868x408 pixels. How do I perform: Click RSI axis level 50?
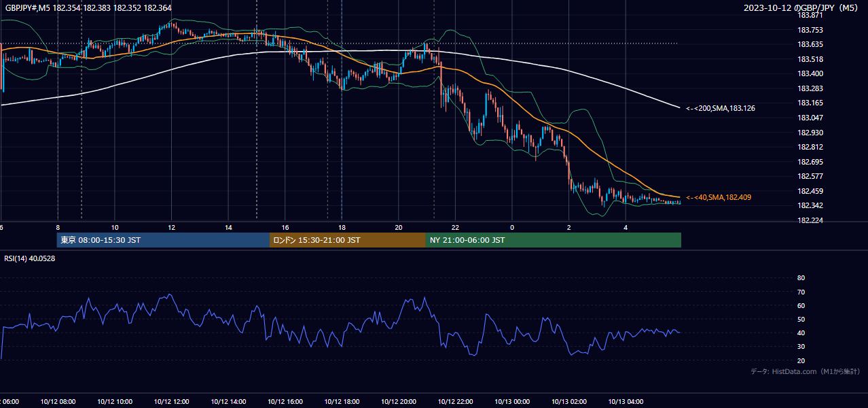(x=801, y=320)
